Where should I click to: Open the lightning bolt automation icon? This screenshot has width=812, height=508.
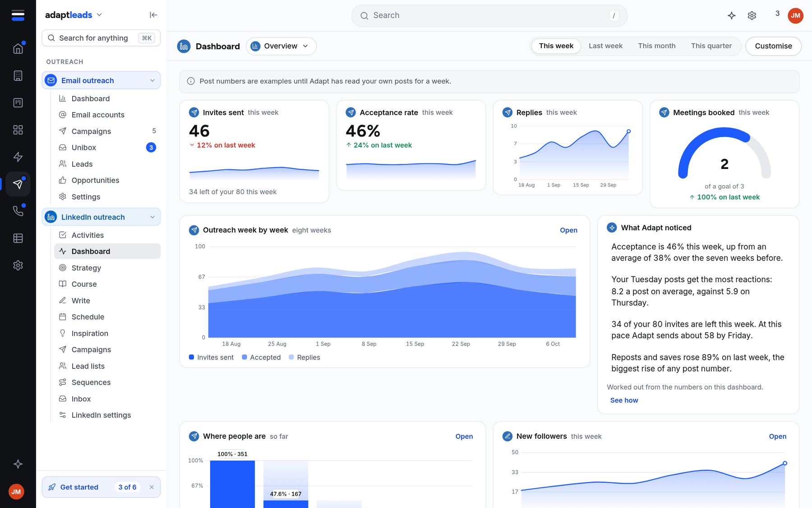click(x=18, y=157)
